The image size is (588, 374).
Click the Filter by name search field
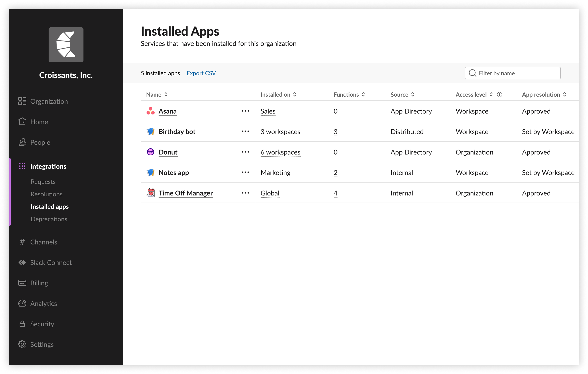(x=517, y=73)
